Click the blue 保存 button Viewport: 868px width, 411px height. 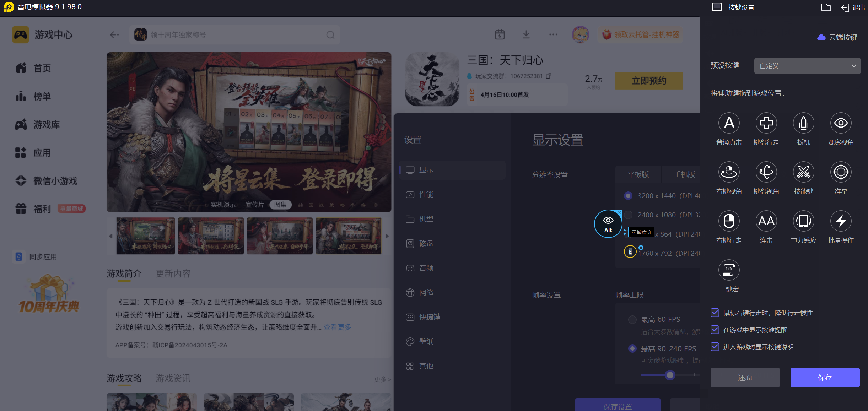pyautogui.click(x=825, y=378)
